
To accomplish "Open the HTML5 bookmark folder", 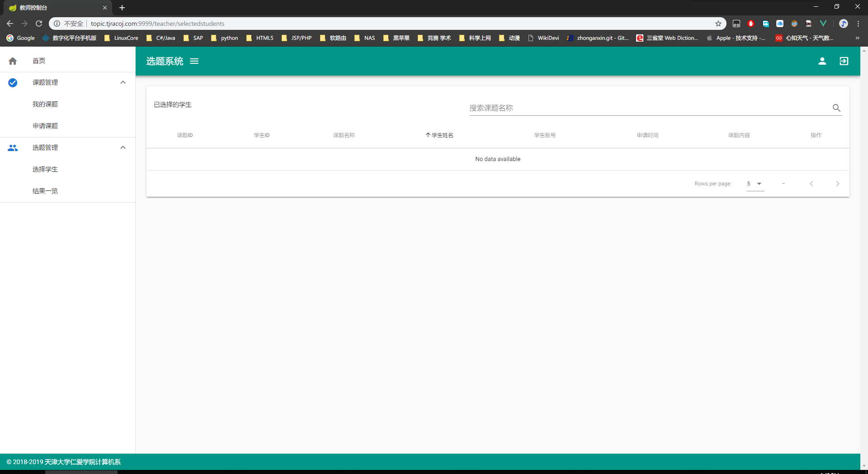I will pos(260,38).
